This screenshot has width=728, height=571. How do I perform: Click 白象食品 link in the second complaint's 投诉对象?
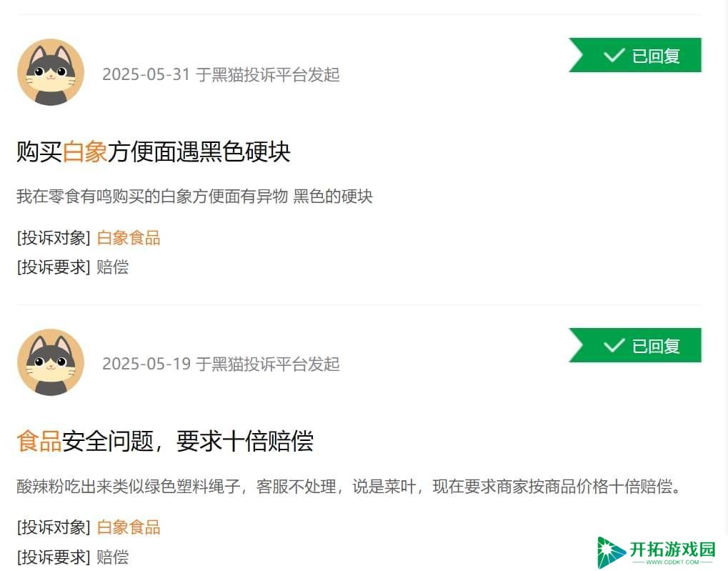coord(128,527)
